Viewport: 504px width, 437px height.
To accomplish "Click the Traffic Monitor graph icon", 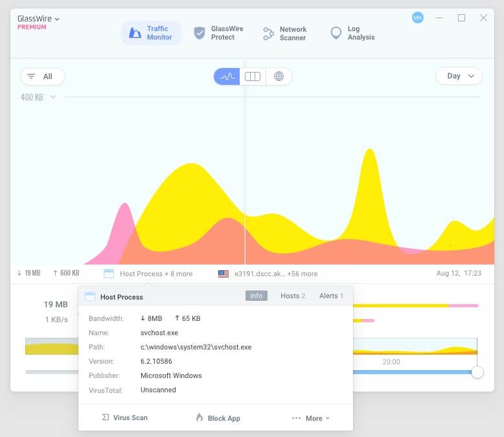I will [x=135, y=33].
